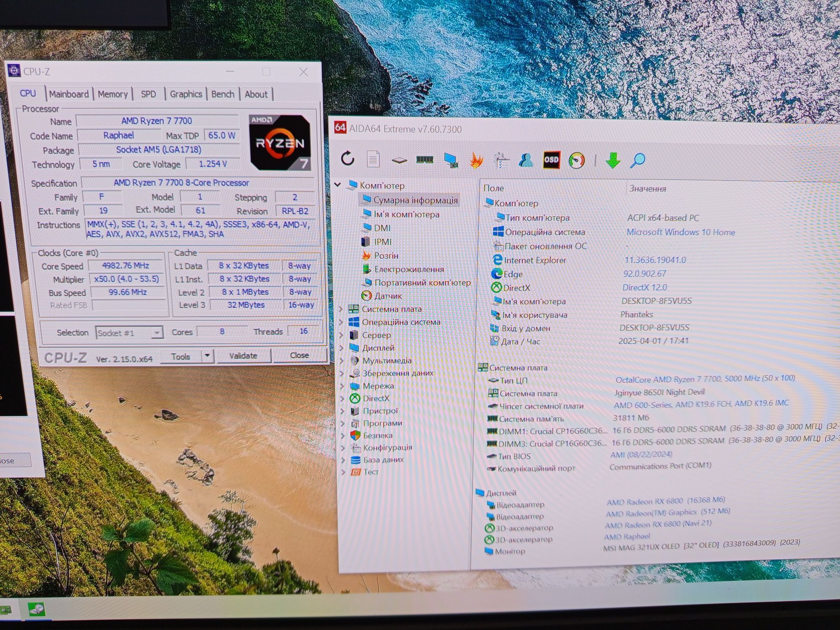840x630 pixels.
Task: Select Сумарна інформація in the tree
Action: [x=415, y=200]
